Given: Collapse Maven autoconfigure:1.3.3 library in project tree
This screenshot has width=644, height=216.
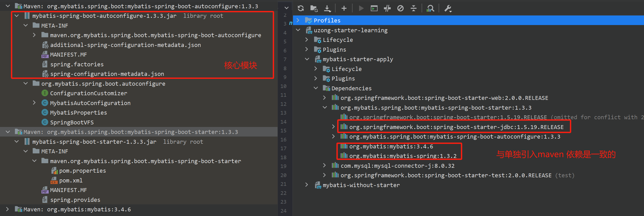Looking at the screenshot, I should (8, 6).
